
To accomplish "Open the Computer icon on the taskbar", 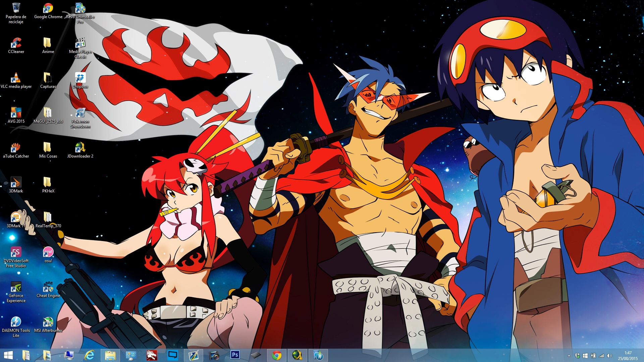I will point(68,355).
